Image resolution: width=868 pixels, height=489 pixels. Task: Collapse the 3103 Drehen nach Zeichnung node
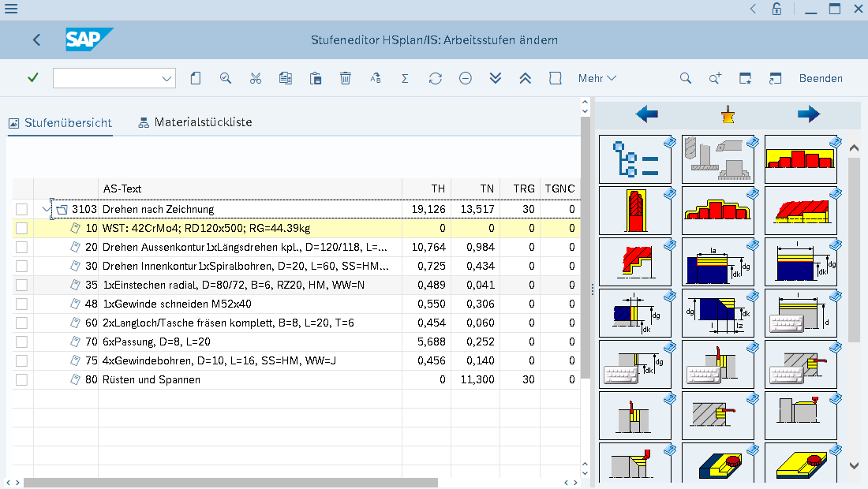[x=46, y=209]
